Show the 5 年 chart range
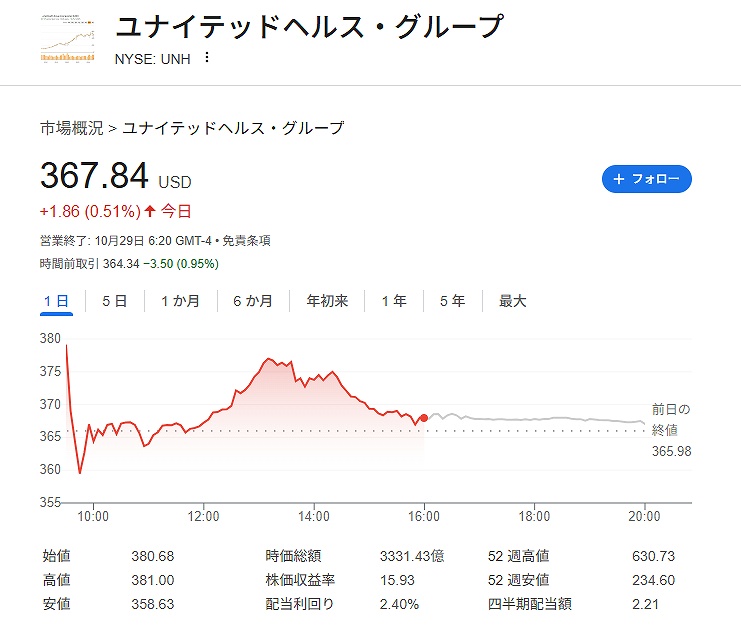 452,301
